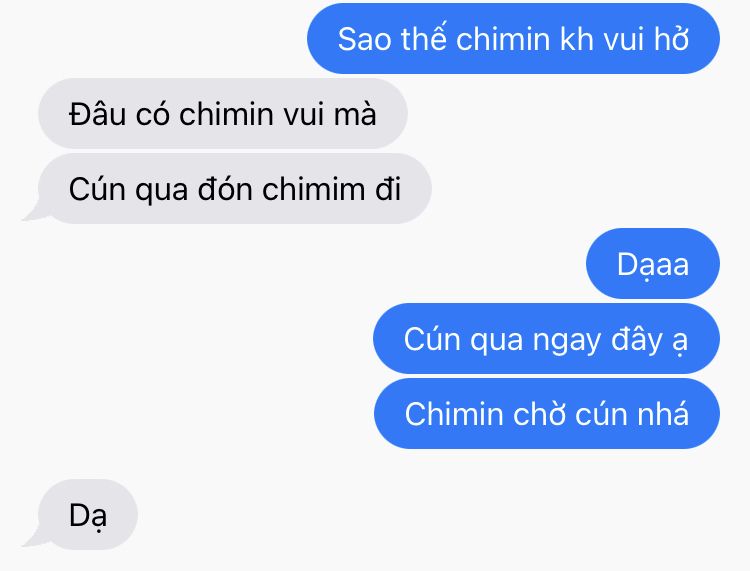The image size is (750, 571).
Task: Tap the 'Cún qua đón chimim đi' message
Action: [235, 188]
